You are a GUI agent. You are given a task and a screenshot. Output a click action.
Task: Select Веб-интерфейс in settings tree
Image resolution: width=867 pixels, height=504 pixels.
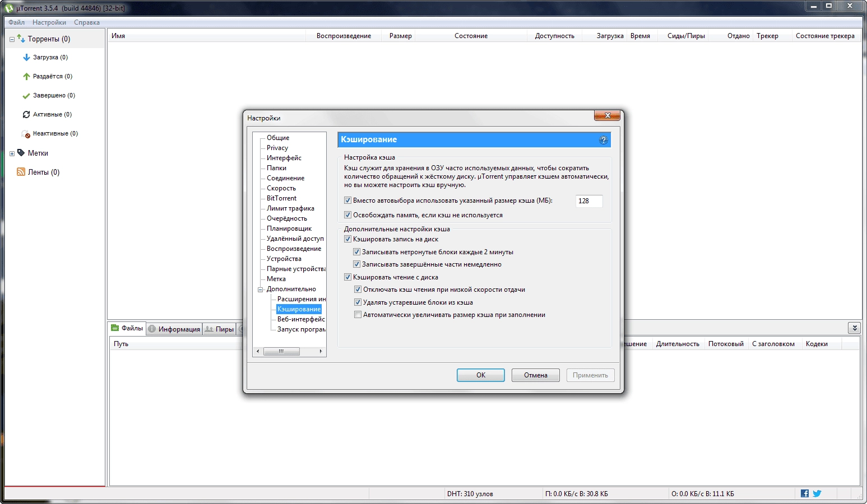[x=301, y=319]
